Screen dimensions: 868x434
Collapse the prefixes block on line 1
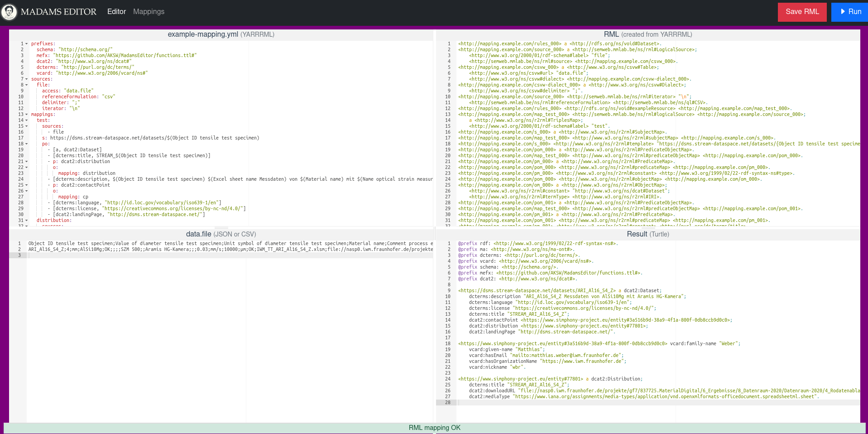[x=26, y=44]
